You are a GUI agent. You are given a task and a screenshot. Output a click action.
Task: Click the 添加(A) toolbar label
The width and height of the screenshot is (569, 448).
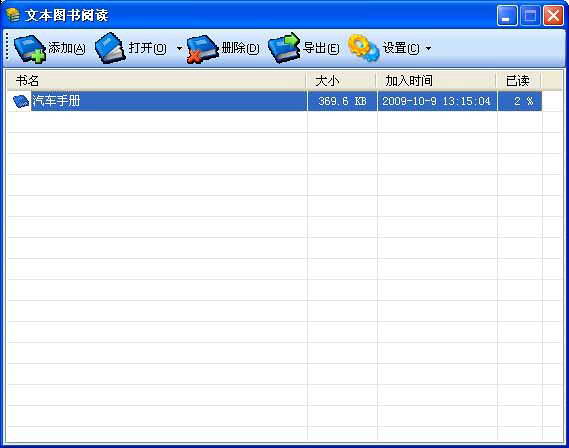coord(67,48)
